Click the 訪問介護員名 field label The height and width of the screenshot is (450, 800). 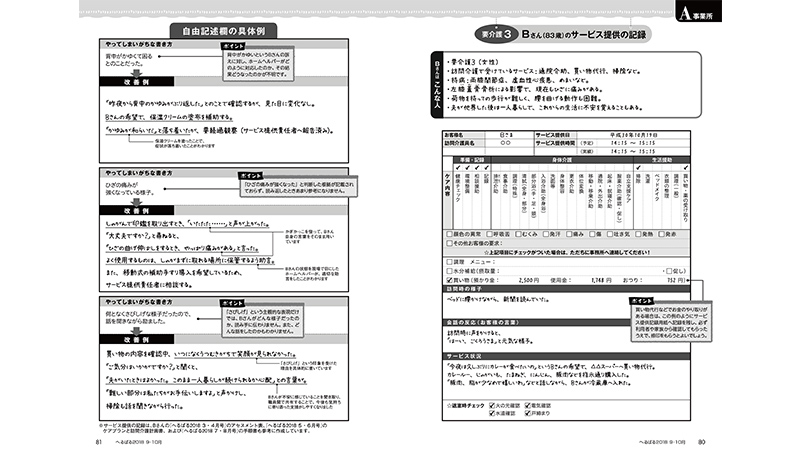click(459, 143)
